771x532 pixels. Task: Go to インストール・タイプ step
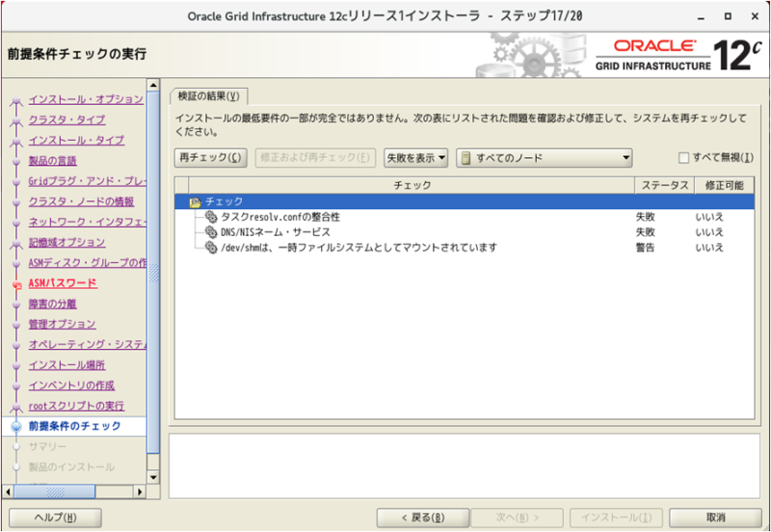click(77, 140)
